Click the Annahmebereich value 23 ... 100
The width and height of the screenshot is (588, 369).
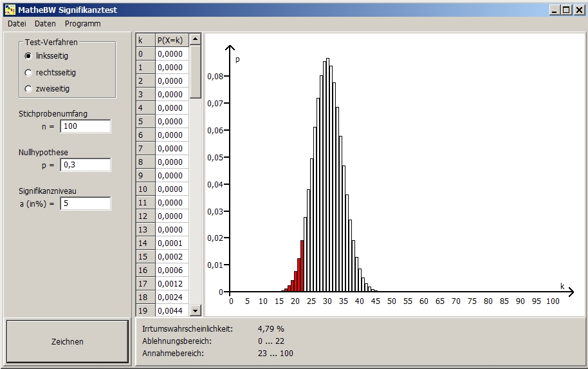pyautogui.click(x=275, y=354)
